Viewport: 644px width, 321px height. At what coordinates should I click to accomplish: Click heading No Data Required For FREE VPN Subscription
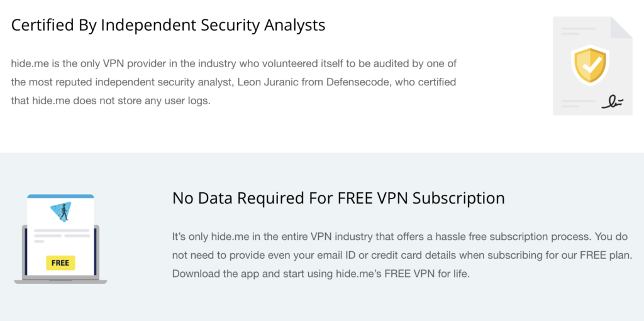(338, 199)
